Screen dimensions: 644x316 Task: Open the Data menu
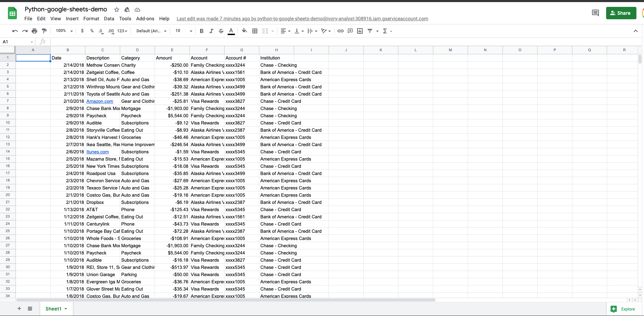point(109,19)
